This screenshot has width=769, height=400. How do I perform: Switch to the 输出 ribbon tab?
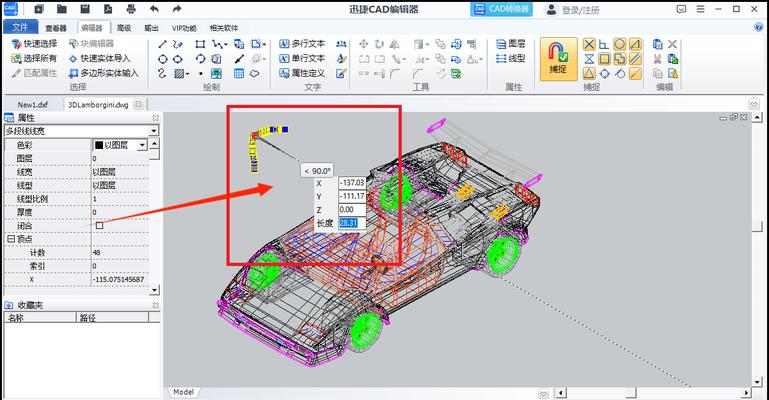click(151, 28)
